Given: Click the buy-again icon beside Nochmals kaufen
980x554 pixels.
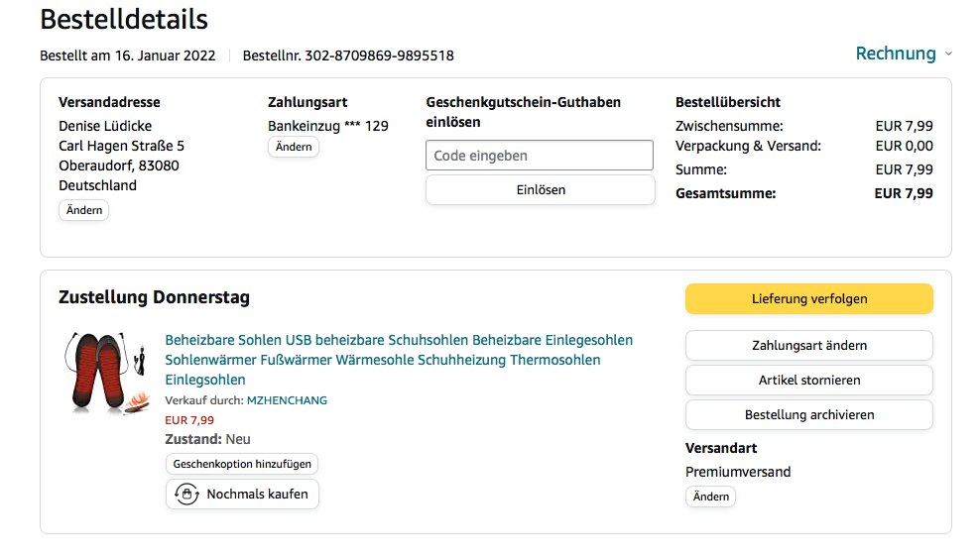Looking at the screenshot, I should tap(185, 494).
